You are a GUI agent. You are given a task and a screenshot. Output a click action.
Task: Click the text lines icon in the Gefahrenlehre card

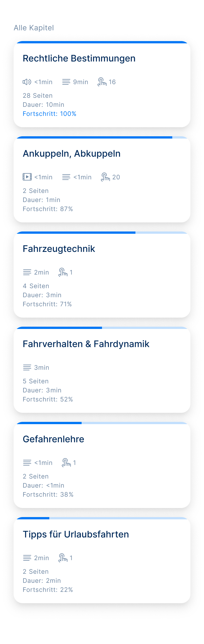(27, 463)
